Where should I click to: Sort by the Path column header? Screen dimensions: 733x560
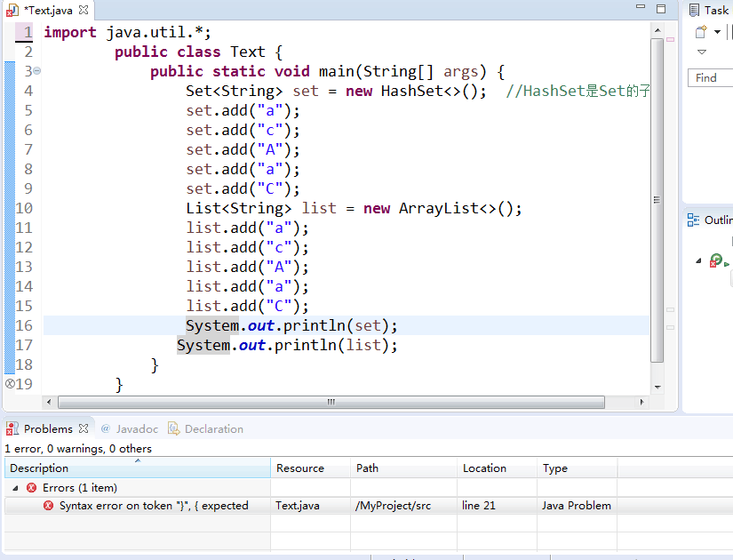tap(403, 468)
